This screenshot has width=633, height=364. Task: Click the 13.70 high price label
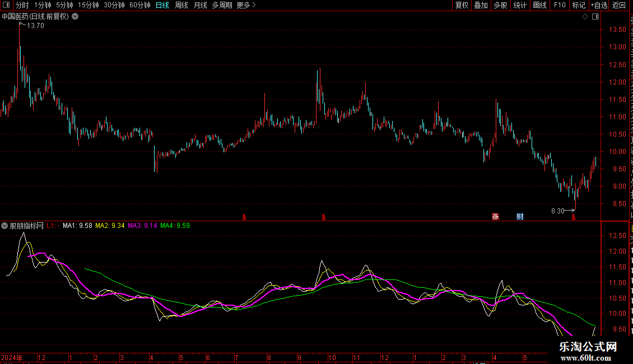35,25
